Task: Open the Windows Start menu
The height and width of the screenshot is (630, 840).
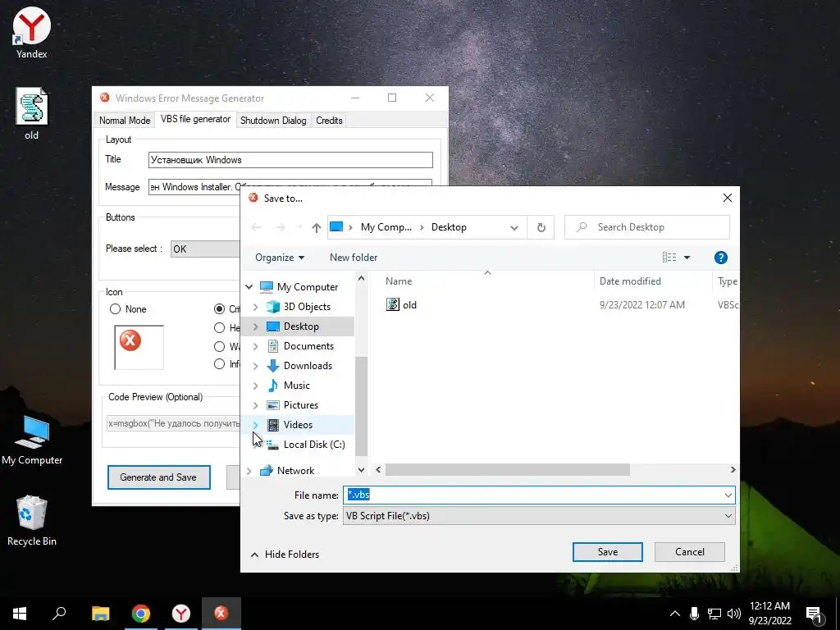Action: coord(20,614)
